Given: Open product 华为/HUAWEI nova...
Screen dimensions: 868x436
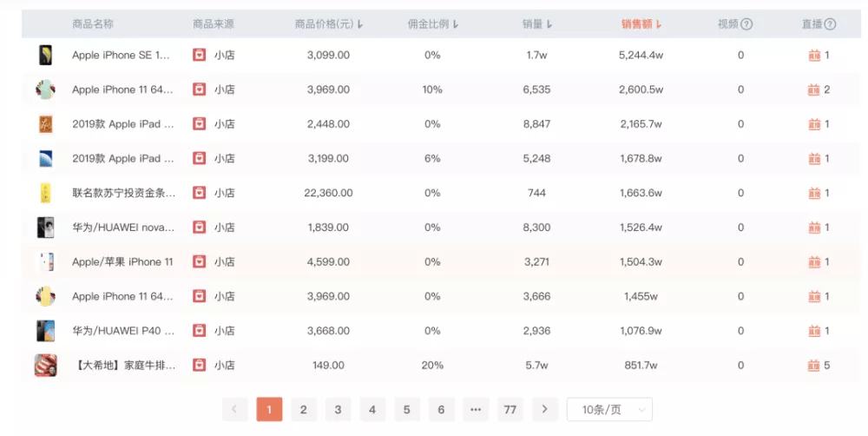Looking at the screenshot, I should [x=123, y=228].
